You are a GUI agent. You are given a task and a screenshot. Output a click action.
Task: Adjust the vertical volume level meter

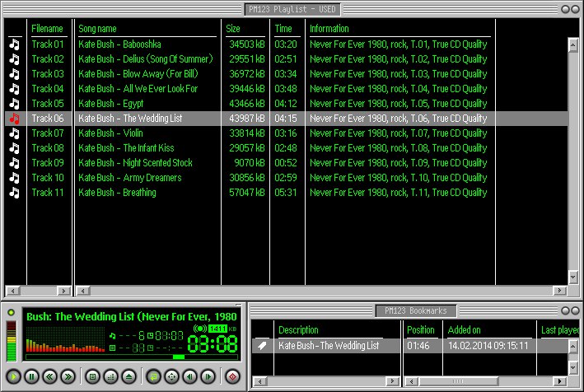(12, 342)
